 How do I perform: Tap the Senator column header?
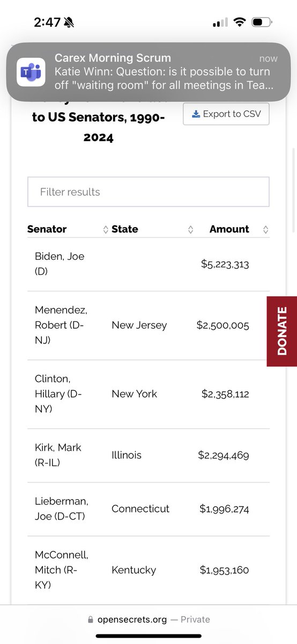tap(47, 229)
